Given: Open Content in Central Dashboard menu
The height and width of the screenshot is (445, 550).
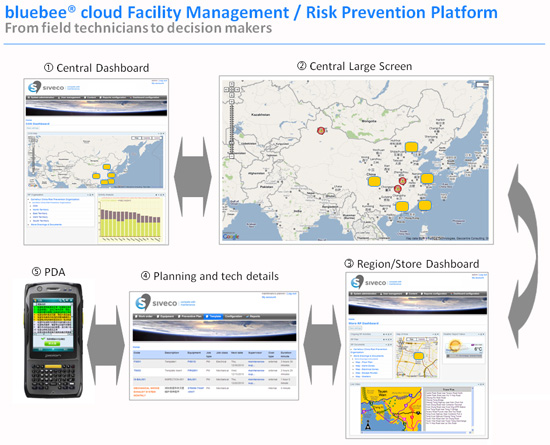Looking at the screenshot, I should coord(90,97).
